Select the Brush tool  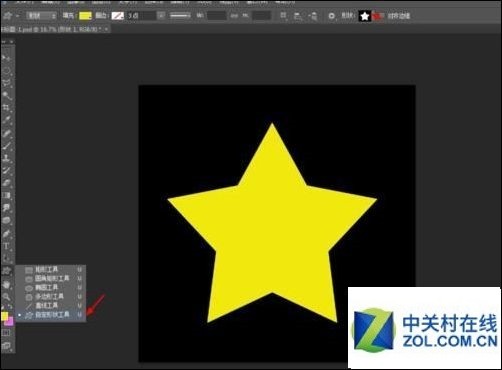7,145
